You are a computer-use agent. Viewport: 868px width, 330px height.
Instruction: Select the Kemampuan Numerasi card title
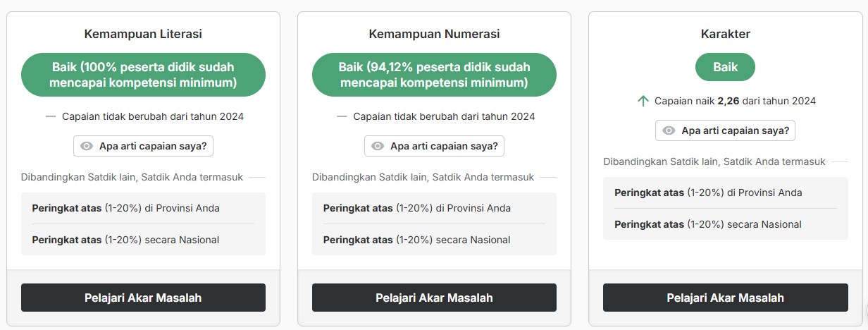(434, 33)
